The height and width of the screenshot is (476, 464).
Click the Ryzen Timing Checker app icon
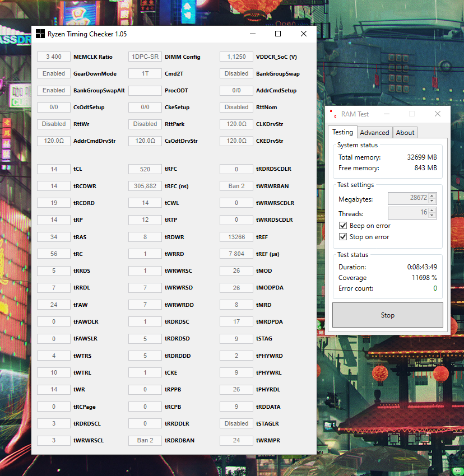(40, 34)
